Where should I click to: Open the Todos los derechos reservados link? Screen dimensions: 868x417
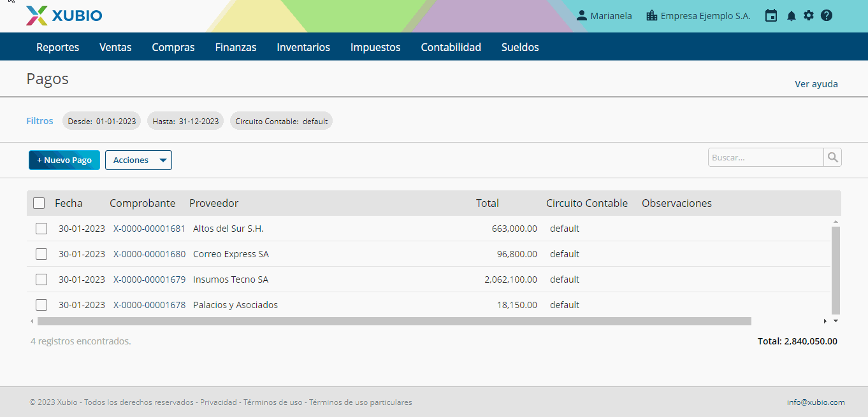(x=139, y=402)
